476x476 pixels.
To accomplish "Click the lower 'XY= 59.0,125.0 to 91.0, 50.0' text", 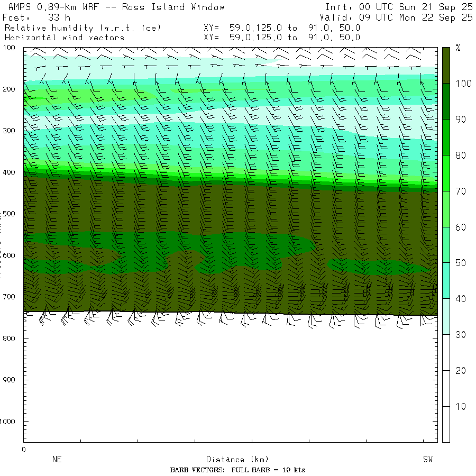I will pyautogui.click(x=282, y=38).
